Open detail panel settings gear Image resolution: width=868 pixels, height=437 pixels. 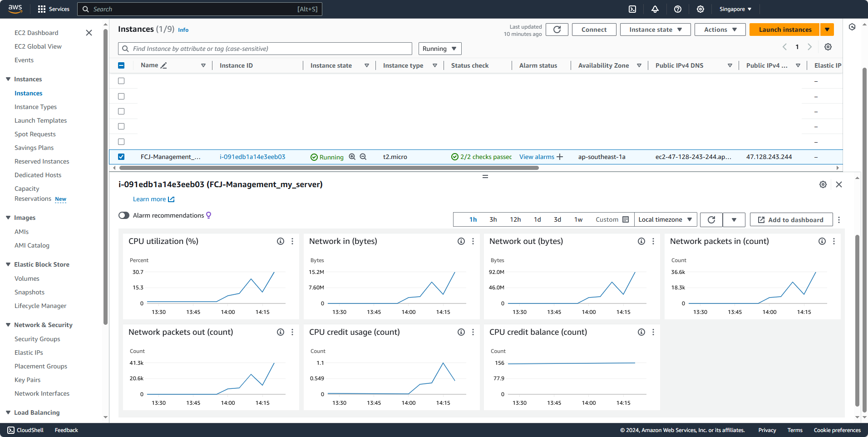pyautogui.click(x=823, y=184)
